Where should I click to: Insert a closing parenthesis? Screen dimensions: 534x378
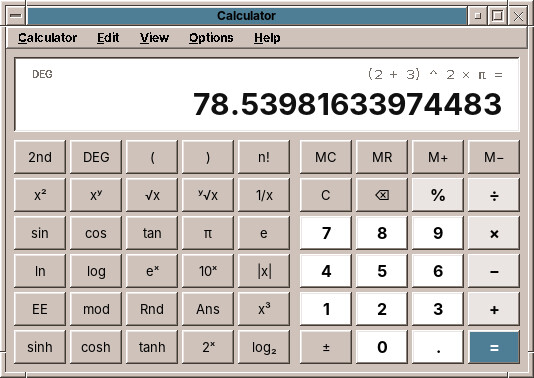click(208, 157)
